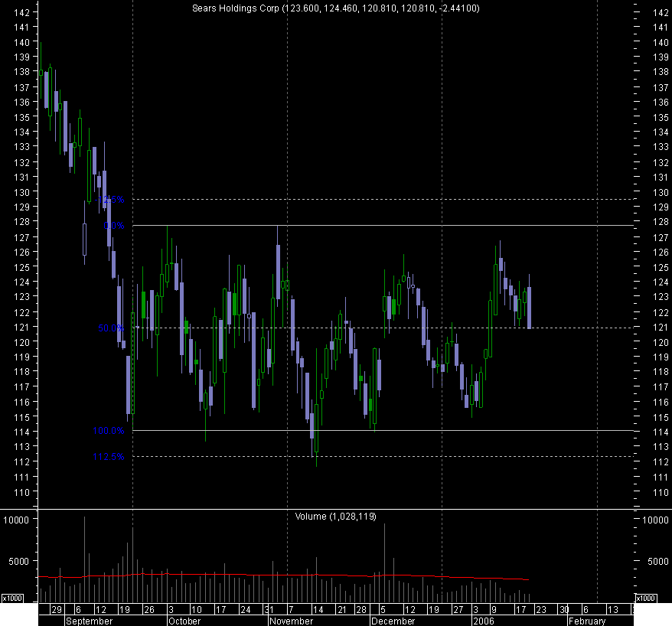Screen dimensions: 672x626
Task: Click the date 17 in October
Action: pyautogui.click(x=220, y=609)
